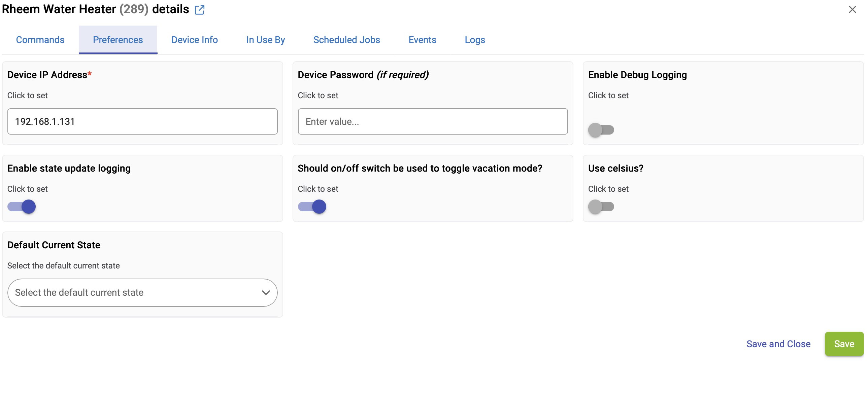Open Default Current State dropdown
Screen dimensions: 868x397
[x=142, y=293]
